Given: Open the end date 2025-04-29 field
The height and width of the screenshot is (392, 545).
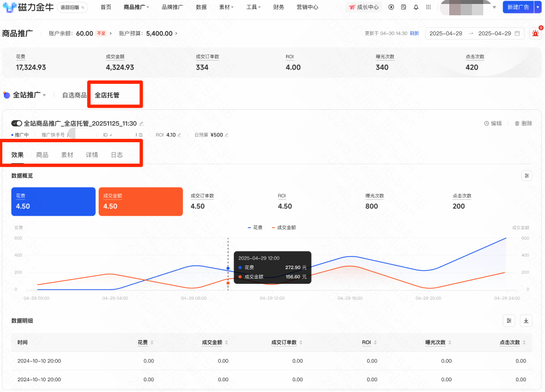Looking at the screenshot, I should (x=495, y=33).
